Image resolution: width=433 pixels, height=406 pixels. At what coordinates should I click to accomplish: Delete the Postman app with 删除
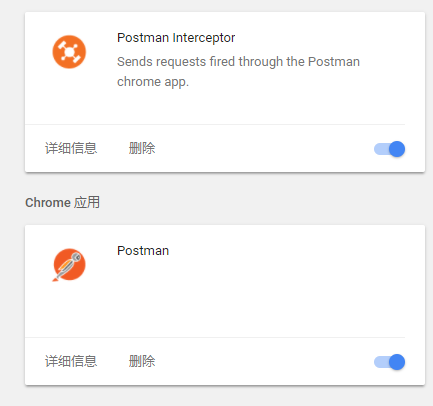pyautogui.click(x=142, y=361)
